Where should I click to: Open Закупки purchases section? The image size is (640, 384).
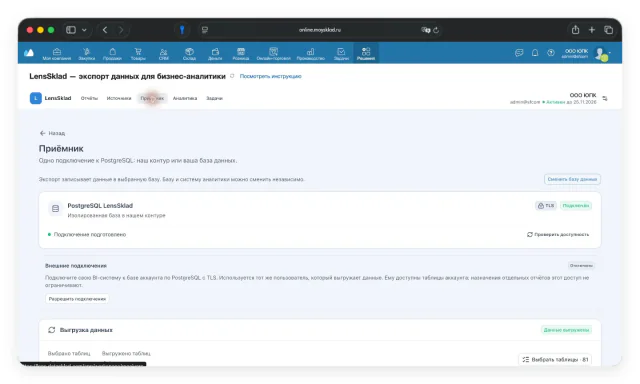(87, 54)
